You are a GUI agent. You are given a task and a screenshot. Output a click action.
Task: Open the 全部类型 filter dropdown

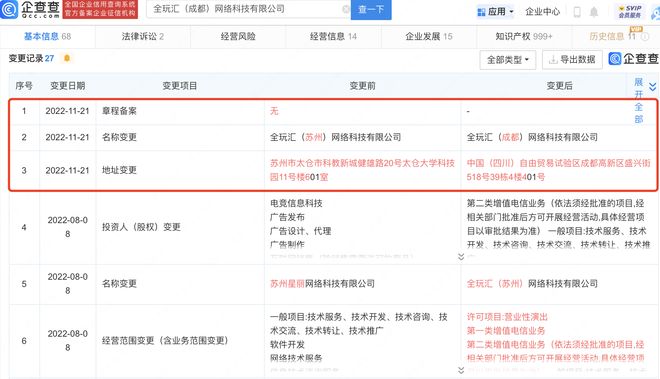pyautogui.click(x=508, y=60)
